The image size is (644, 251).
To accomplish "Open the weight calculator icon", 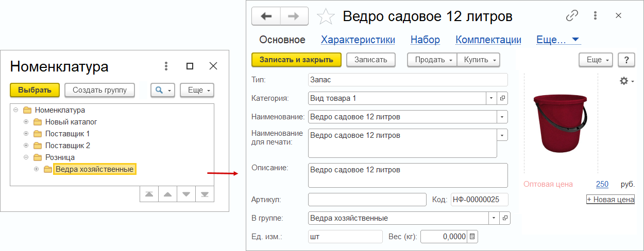I will click(x=473, y=237).
